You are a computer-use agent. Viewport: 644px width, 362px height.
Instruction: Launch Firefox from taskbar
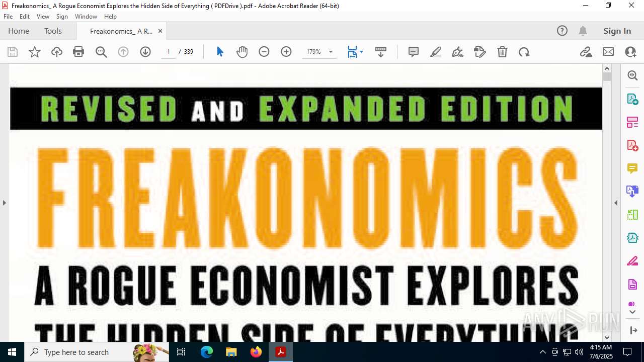(x=256, y=352)
